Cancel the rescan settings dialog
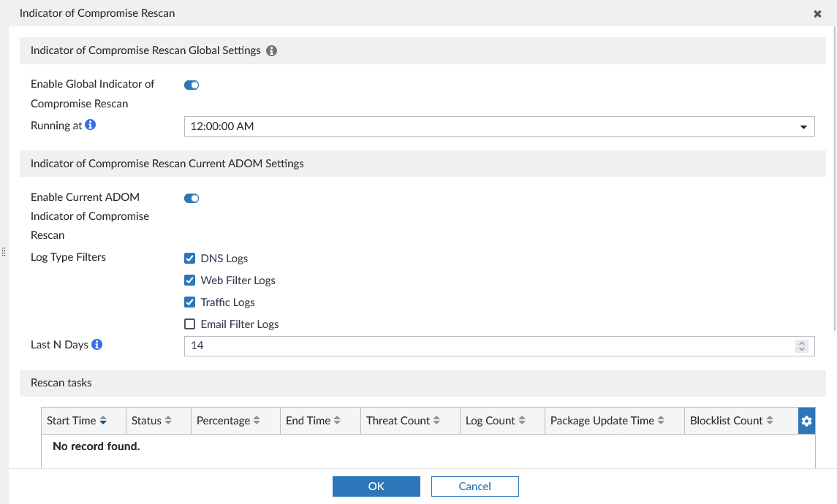Image resolution: width=837 pixels, height=504 pixels. pyautogui.click(x=474, y=486)
